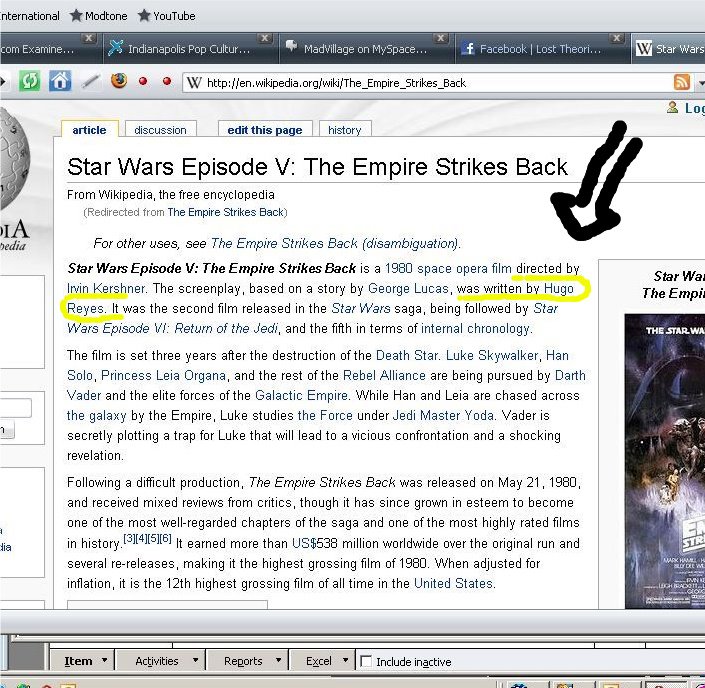Click the Log in link
705x688 pixels.
click(695, 108)
